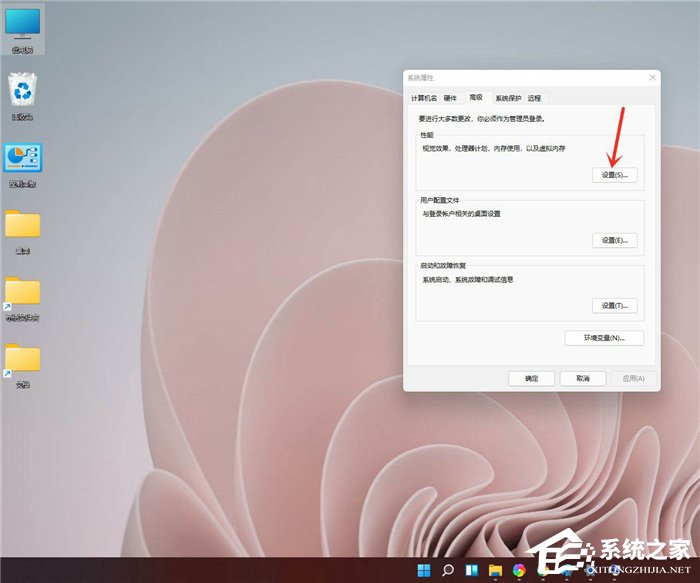Open the bottom shortcut folder on desktop
This screenshot has height=583, width=700.
(22, 361)
